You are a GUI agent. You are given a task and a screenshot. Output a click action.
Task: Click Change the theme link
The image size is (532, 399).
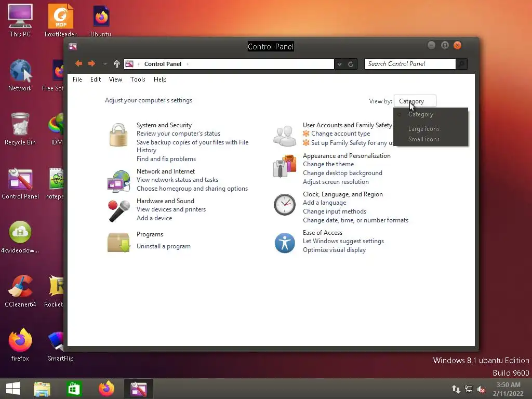point(328,164)
